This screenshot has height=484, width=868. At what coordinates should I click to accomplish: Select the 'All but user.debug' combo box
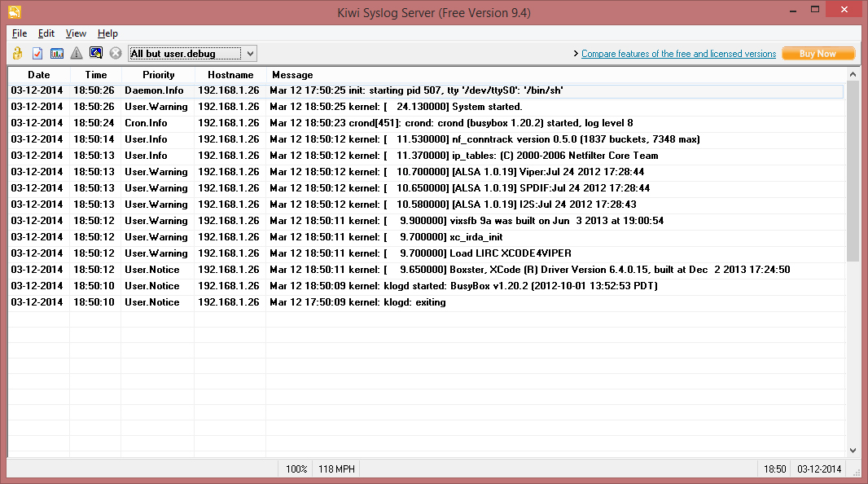click(x=192, y=54)
